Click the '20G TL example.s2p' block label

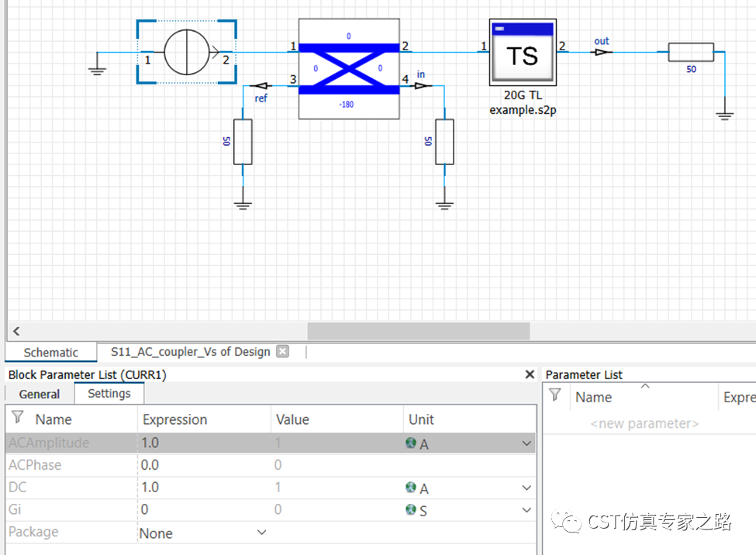(523, 103)
